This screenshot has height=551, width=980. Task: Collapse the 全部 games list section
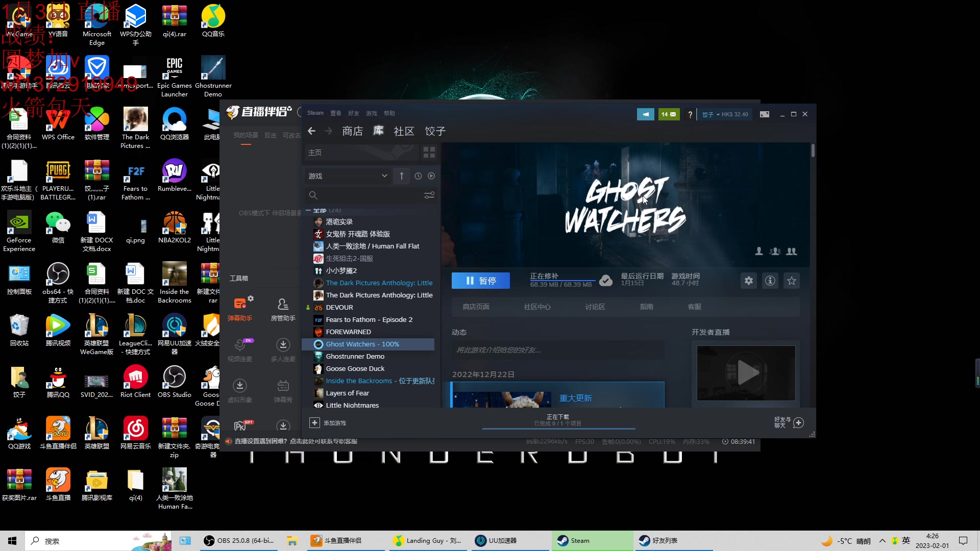coord(308,210)
